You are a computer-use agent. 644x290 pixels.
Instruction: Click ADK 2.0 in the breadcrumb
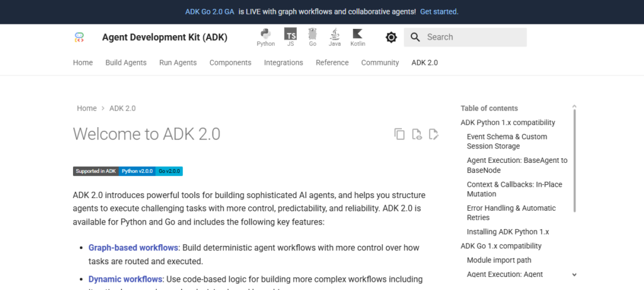pos(123,108)
